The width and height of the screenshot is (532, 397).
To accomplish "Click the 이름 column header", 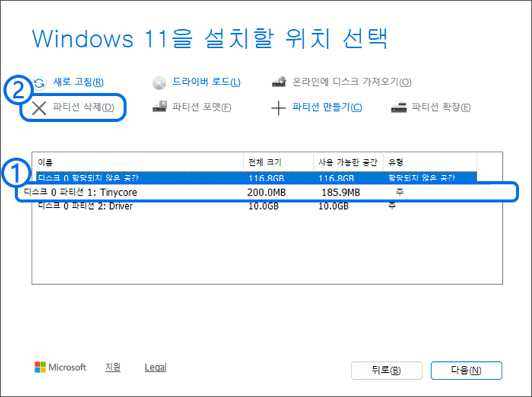I will point(138,162).
